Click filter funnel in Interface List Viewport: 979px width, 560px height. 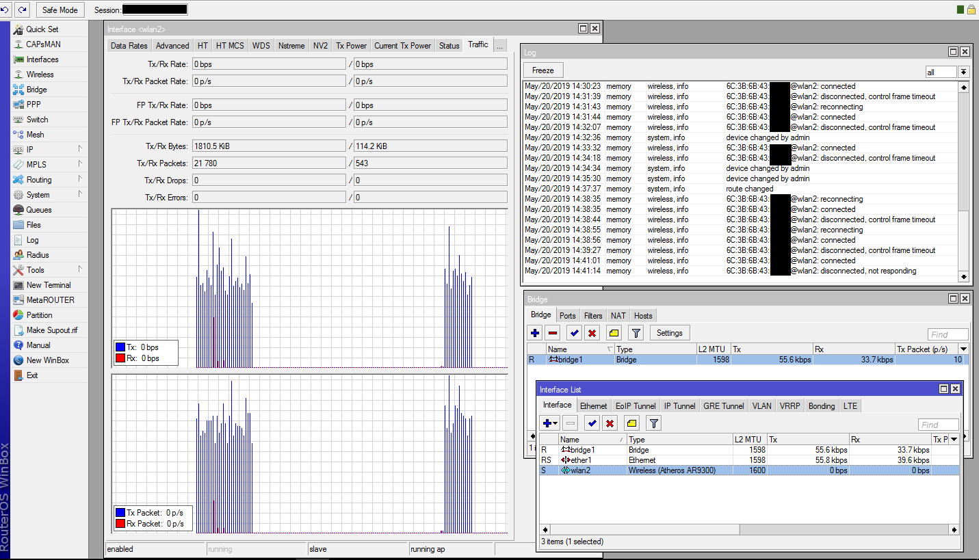(x=654, y=423)
